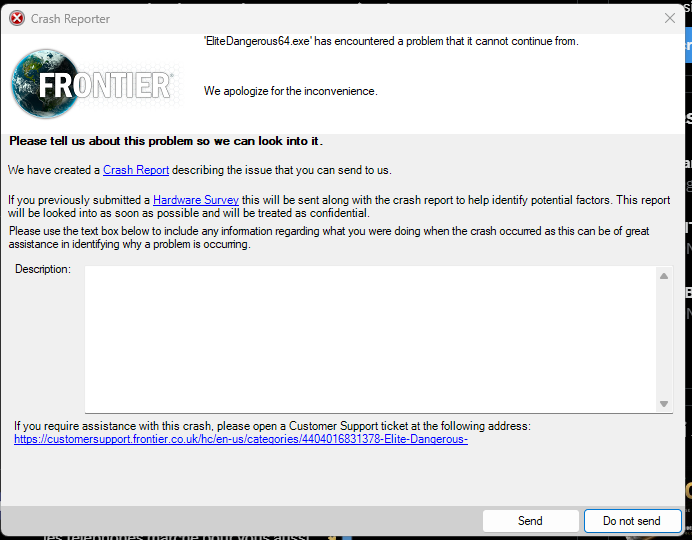Click the 'Description:' label

(43, 269)
